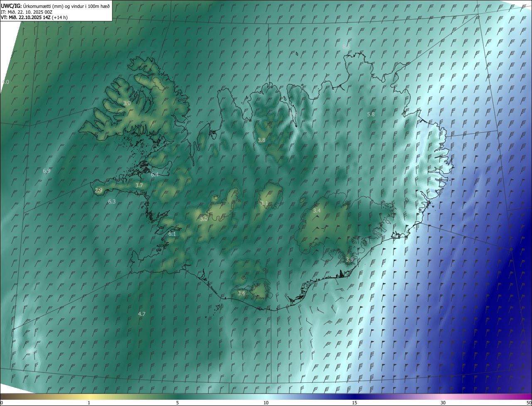Select the 'IT: Mið. 22. 10. 2025 00Z' line

pyautogui.click(x=27, y=12)
